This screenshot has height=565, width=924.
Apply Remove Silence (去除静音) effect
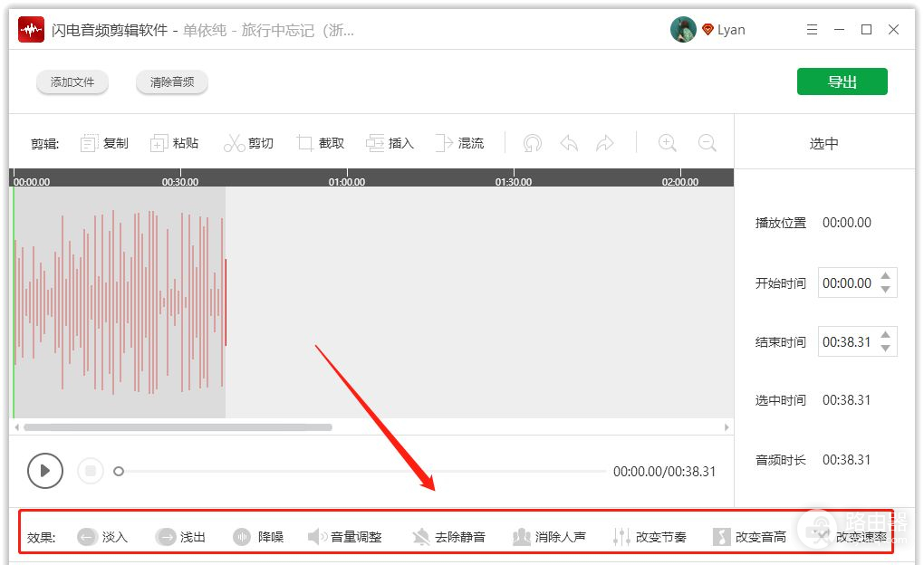pos(448,537)
